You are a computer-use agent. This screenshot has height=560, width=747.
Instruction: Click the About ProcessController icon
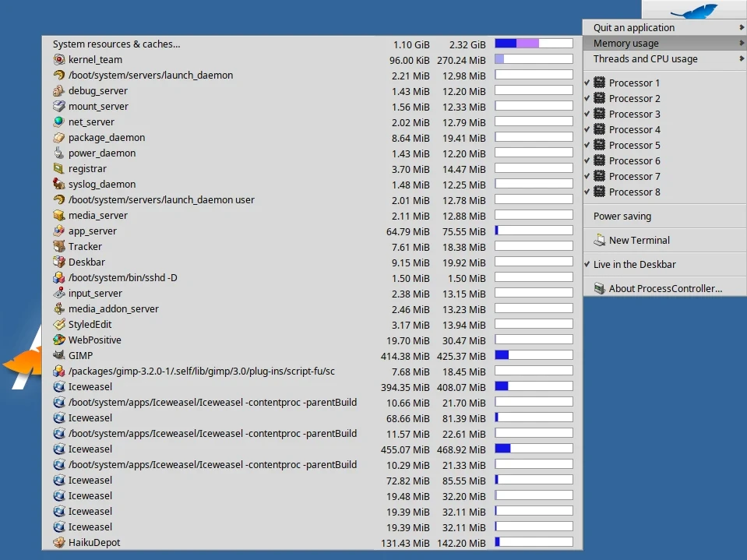(599, 288)
